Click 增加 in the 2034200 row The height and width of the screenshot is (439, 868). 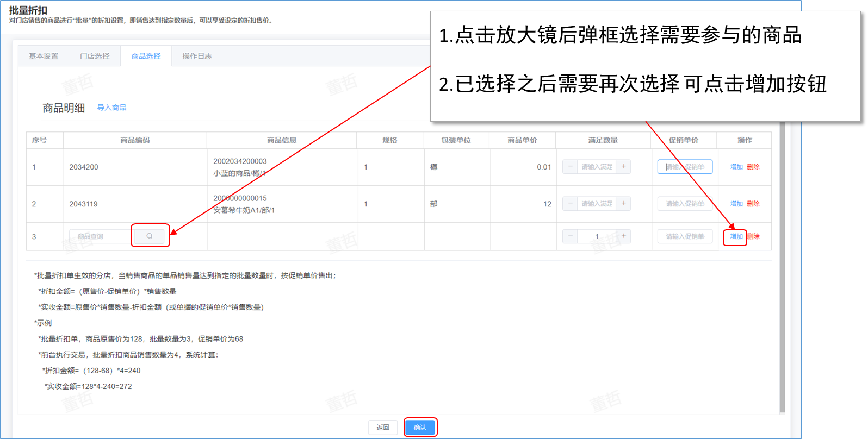(x=736, y=167)
